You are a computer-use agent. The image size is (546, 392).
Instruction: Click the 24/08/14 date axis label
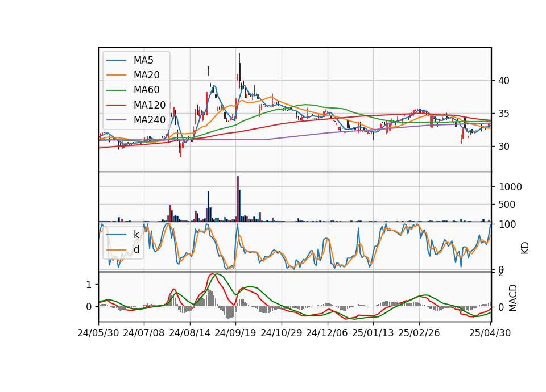(190, 333)
